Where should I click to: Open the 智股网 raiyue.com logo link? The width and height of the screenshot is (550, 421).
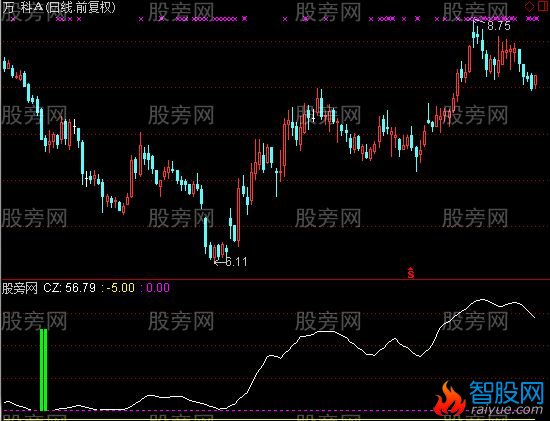pos(490,398)
